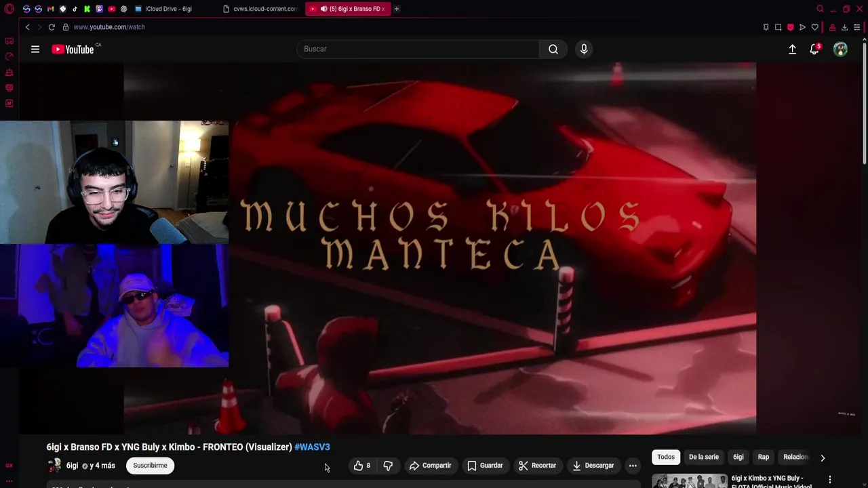Open the red ad blocker shield

pyautogui.click(x=791, y=27)
